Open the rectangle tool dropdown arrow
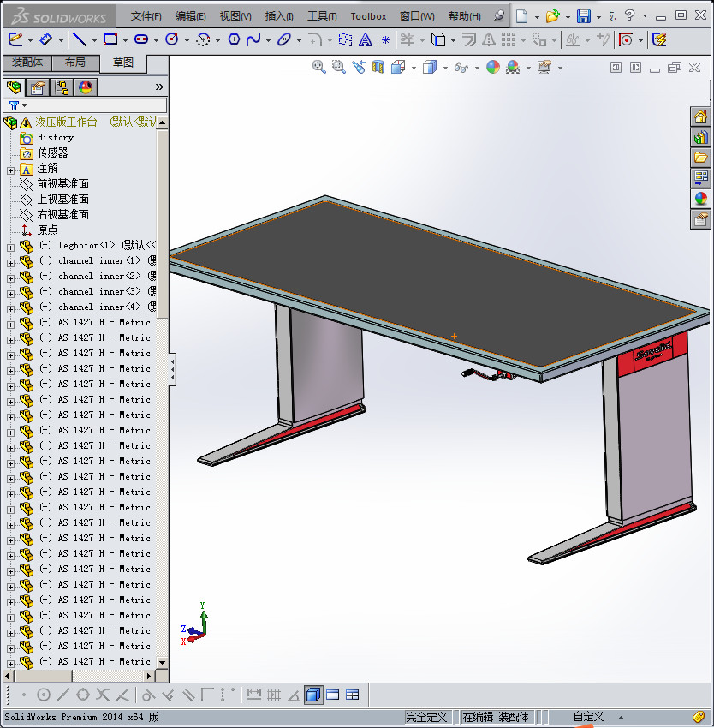The width and height of the screenshot is (714, 728). (125, 41)
